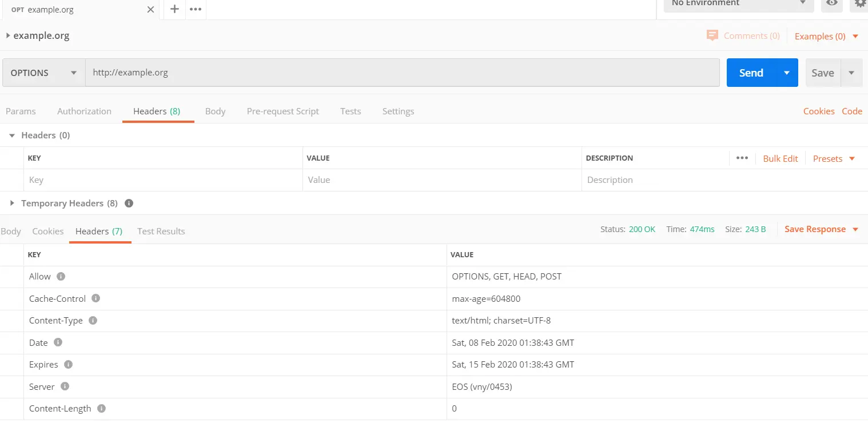
Task: Click info icon next to Temporary Headers
Action: pyautogui.click(x=129, y=203)
